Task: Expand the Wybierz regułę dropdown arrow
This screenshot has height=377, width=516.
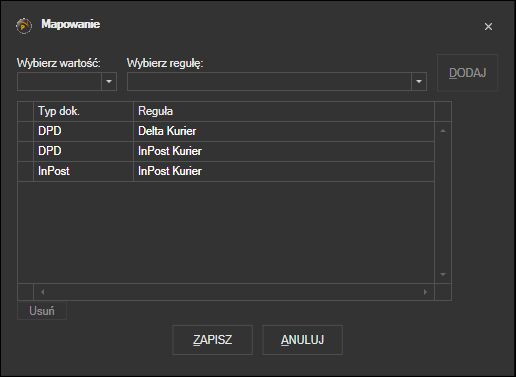Action: (x=419, y=81)
